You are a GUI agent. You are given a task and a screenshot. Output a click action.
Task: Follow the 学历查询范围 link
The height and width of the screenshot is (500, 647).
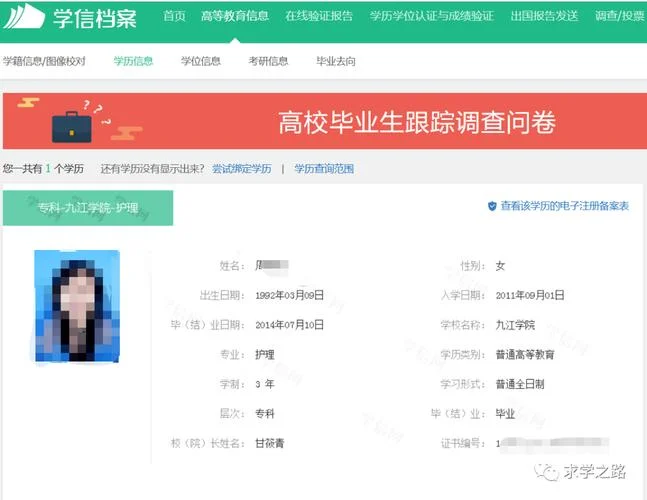tap(324, 169)
